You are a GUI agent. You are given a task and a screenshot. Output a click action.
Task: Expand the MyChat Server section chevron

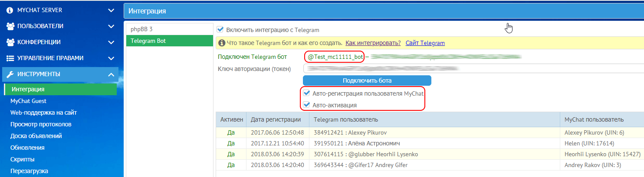pos(111,10)
